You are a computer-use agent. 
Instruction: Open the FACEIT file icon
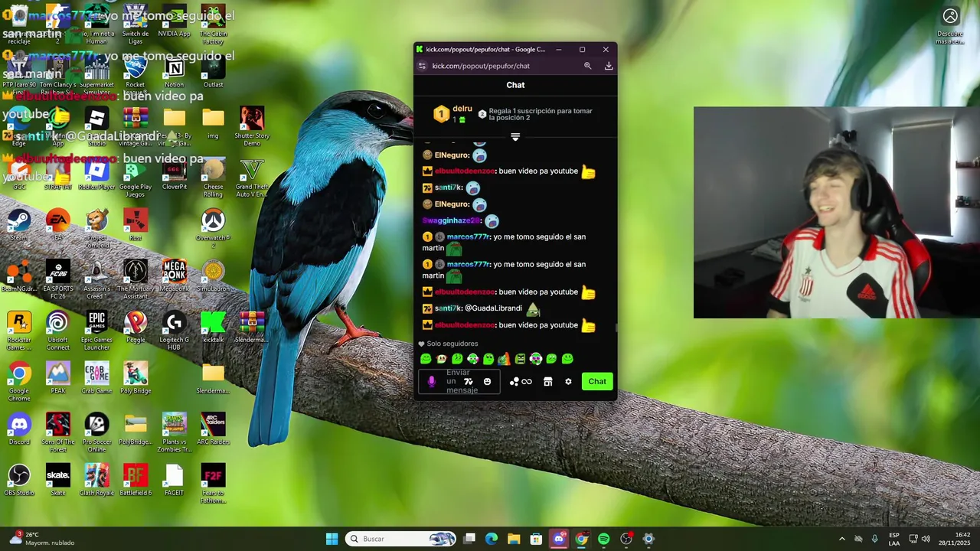tap(174, 480)
